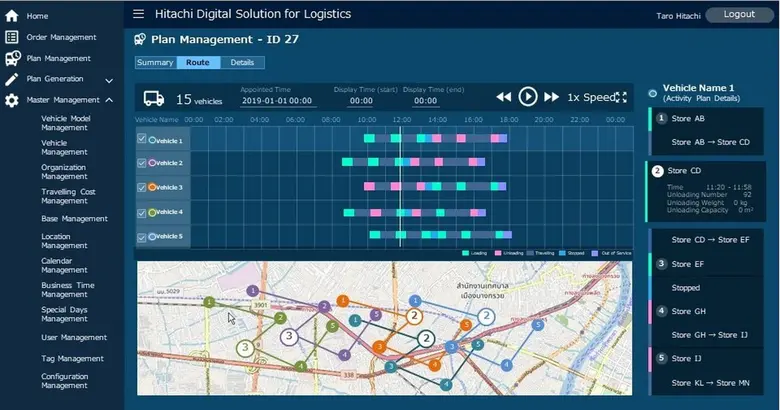Click the fast-forward playback icon
Viewport: 780px width, 410px height.
[551, 97]
